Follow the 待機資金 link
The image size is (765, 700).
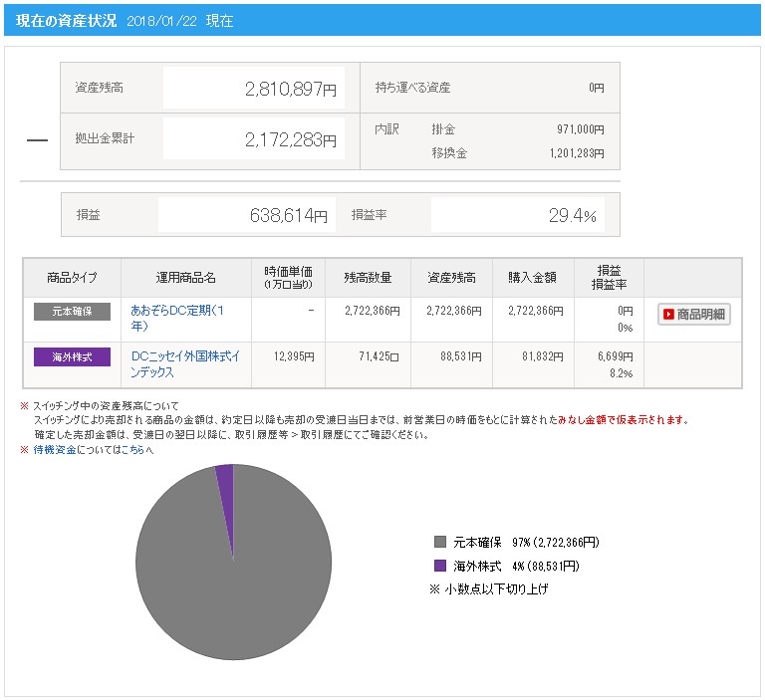[x=55, y=450]
